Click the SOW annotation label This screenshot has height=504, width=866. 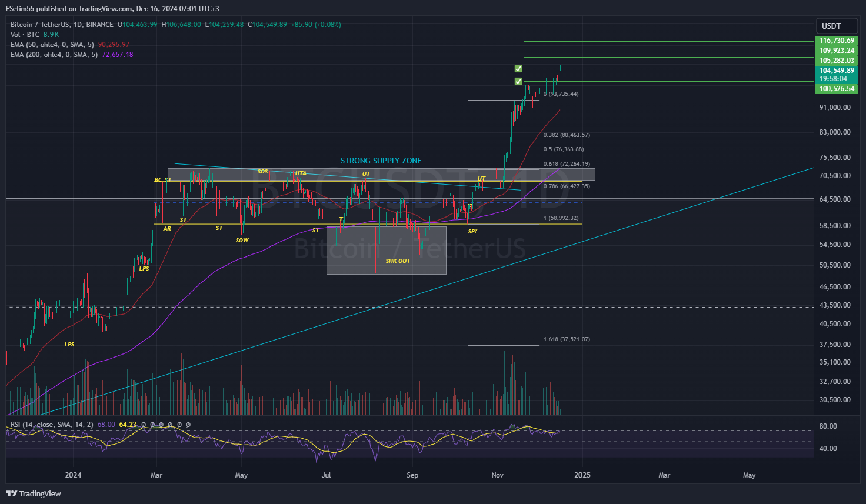[x=242, y=241]
